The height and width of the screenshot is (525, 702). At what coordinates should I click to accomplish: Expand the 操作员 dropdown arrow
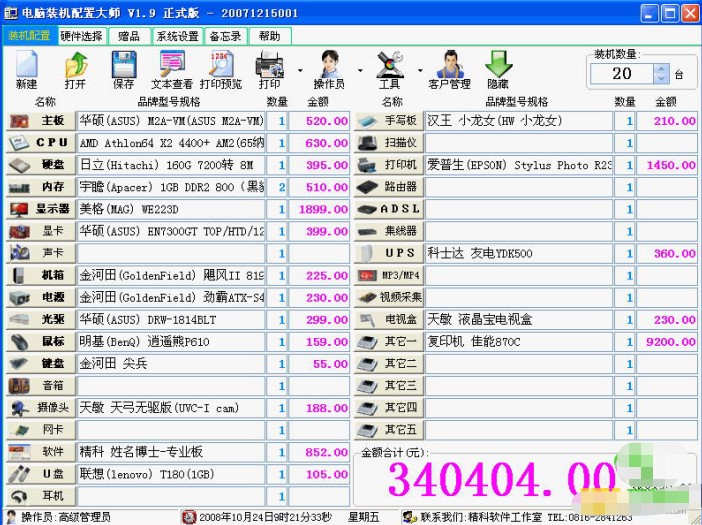[x=360, y=70]
